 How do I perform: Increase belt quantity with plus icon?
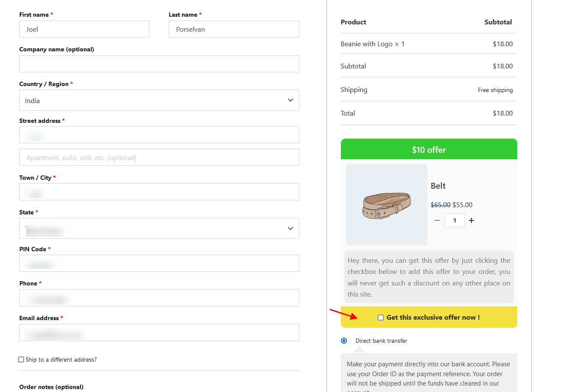coord(471,220)
